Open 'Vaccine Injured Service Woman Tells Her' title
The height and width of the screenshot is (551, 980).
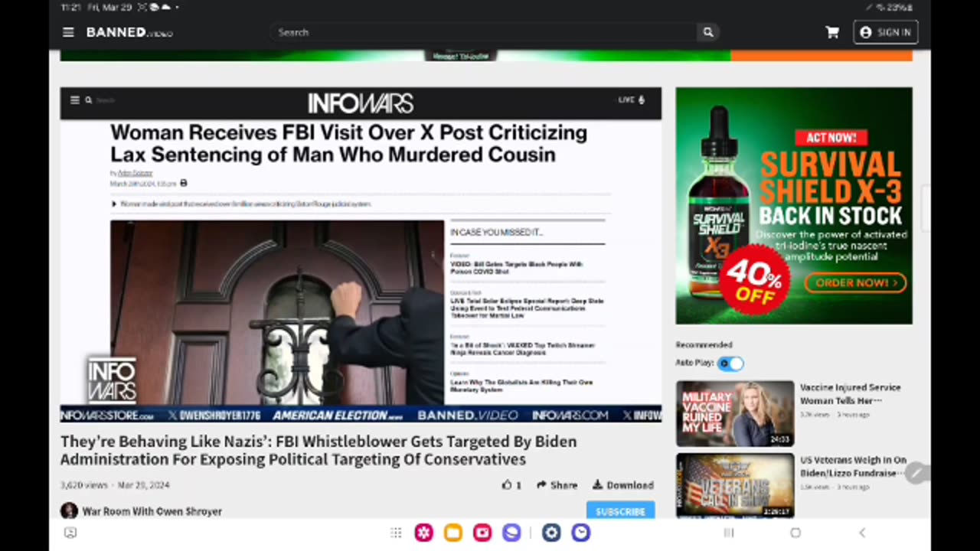click(850, 393)
